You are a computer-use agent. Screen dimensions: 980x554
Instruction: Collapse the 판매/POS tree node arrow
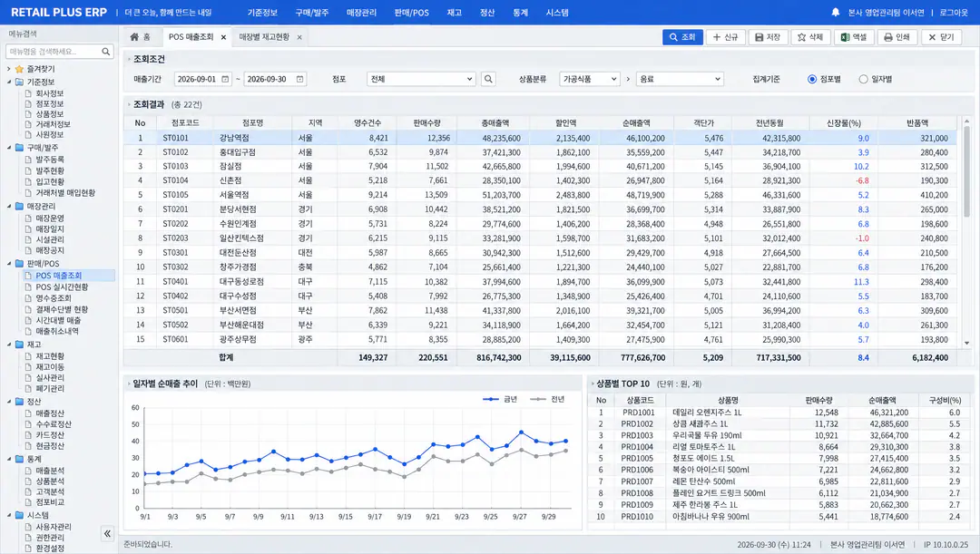[9, 264]
